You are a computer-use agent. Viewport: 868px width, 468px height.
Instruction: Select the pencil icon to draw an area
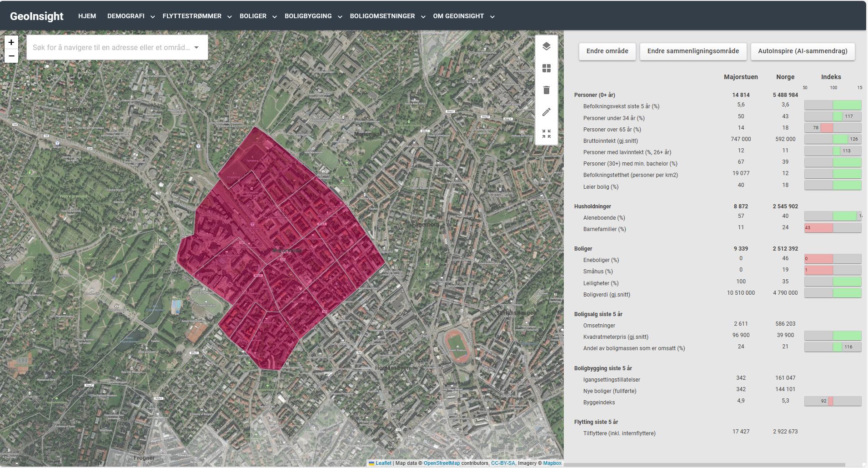547,111
